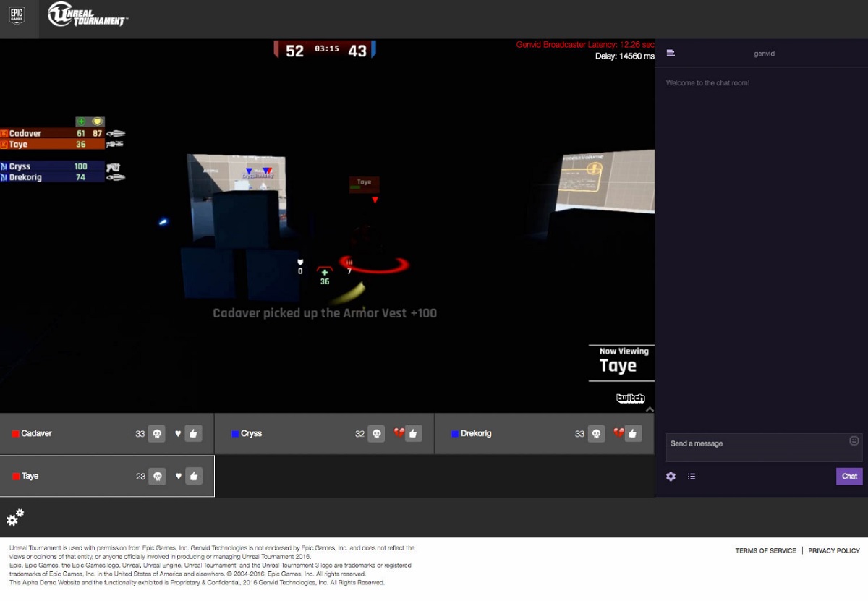
Task: Click the heart next to Cadaver
Action: pos(178,434)
